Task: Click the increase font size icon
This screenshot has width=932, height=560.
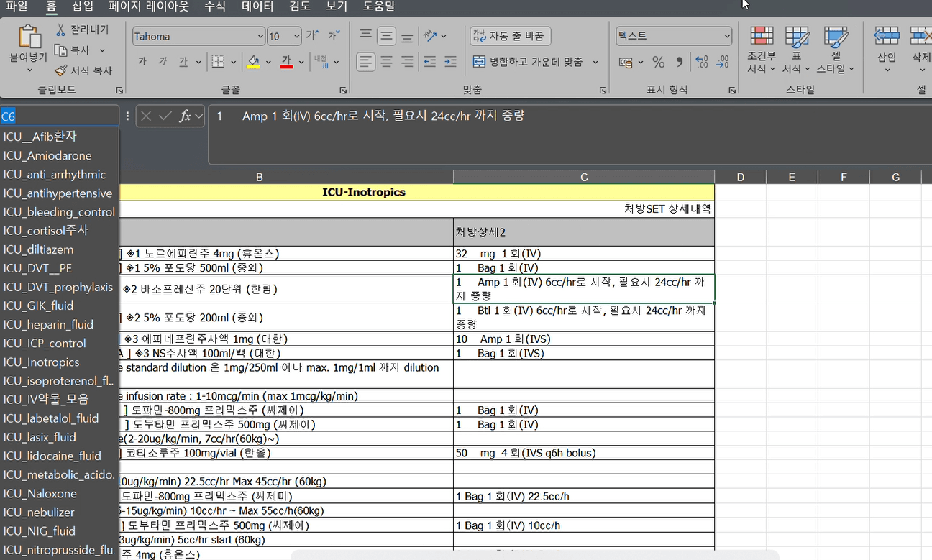Action: tap(313, 35)
